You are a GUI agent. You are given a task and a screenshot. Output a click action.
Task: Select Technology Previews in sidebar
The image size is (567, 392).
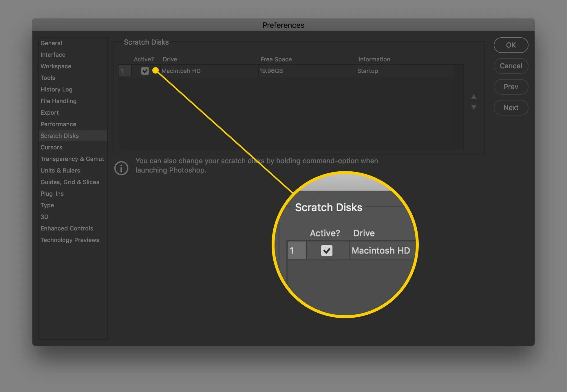(69, 240)
